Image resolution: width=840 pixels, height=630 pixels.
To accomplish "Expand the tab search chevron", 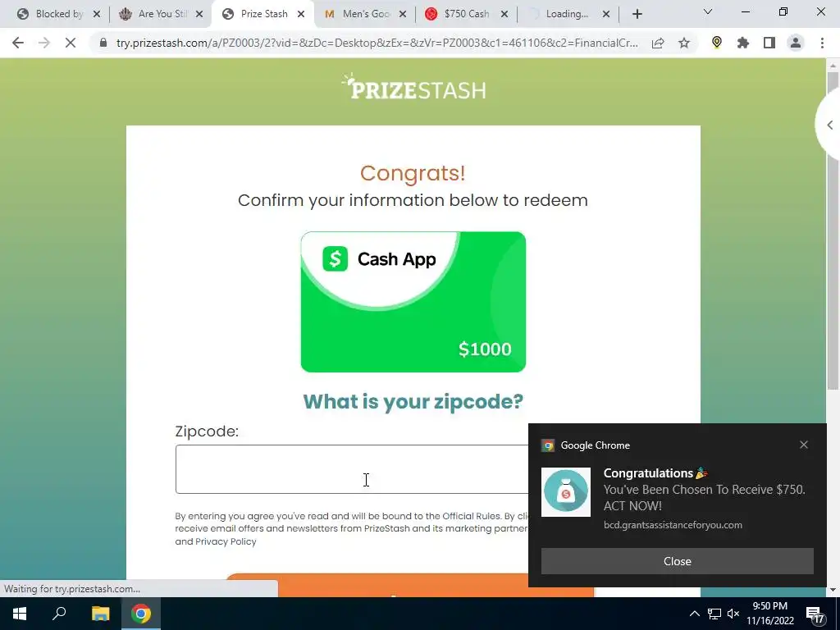I will click(708, 11).
